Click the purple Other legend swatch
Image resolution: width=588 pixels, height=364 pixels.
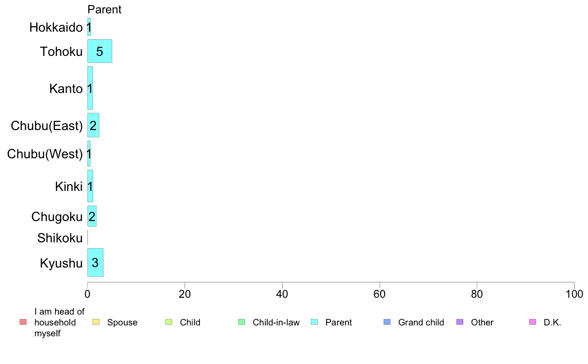[460, 322]
